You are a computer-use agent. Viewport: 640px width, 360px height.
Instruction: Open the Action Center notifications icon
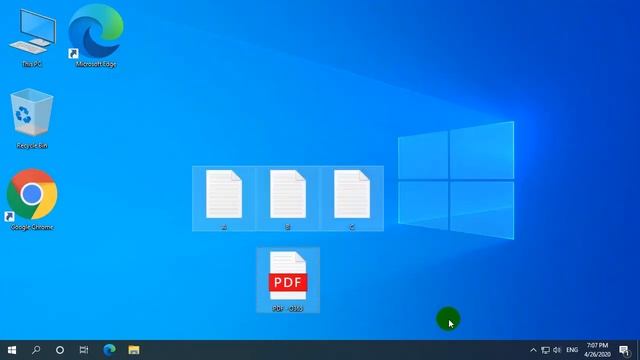coord(624,350)
